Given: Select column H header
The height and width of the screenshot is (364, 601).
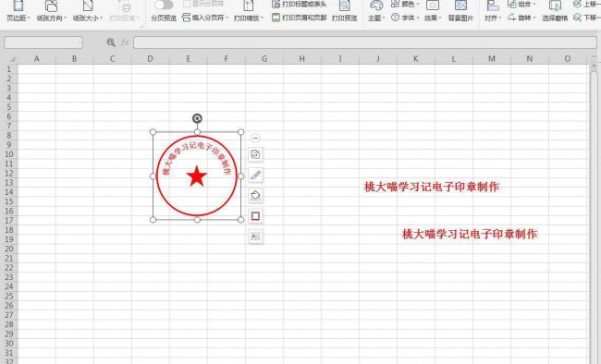Looking at the screenshot, I should (302, 58).
